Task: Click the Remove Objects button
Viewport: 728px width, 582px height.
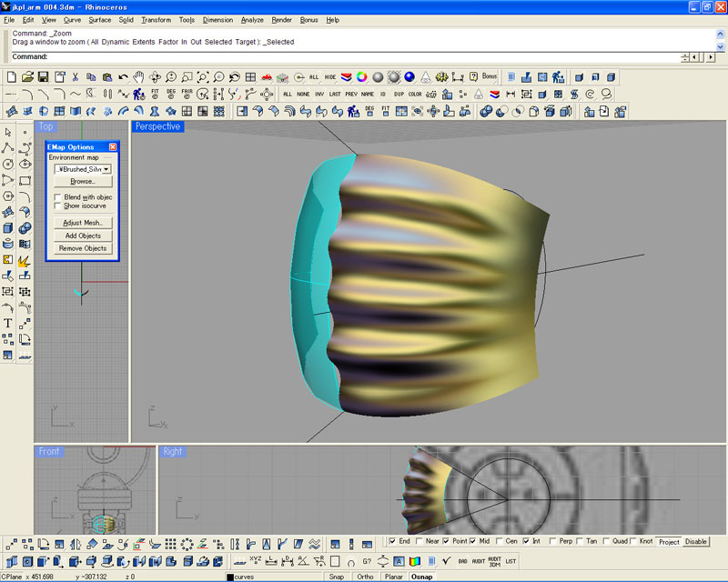Action: [x=83, y=249]
